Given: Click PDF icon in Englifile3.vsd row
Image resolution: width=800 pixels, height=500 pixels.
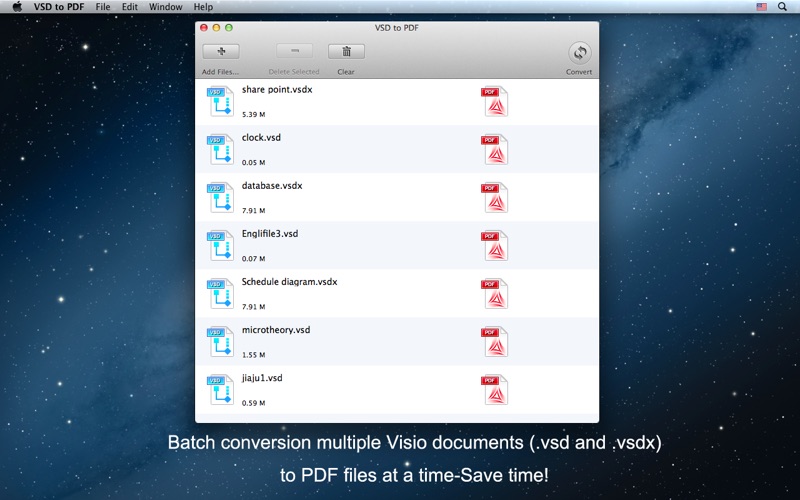Looking at the screenshot, I should pyautogui.click(x=494, y=245).
